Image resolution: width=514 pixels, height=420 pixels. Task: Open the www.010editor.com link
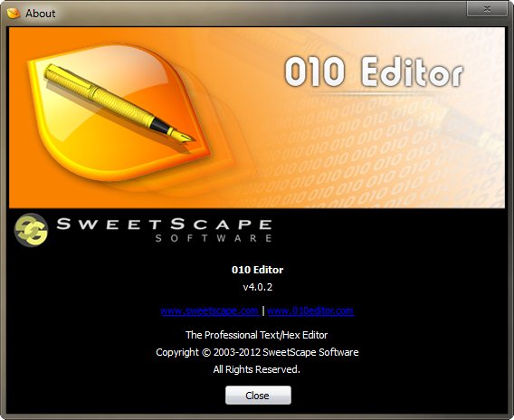[310, 310]
